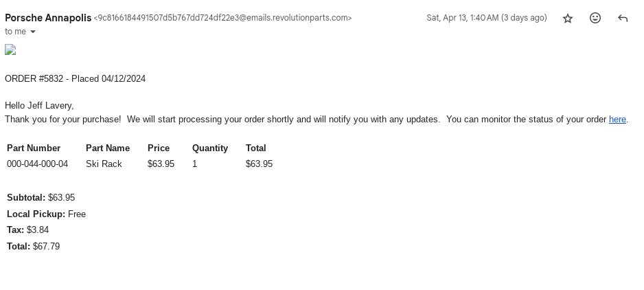Reply to the email using arrow icon
644x290 pixels.
click(x=623, y=19)
